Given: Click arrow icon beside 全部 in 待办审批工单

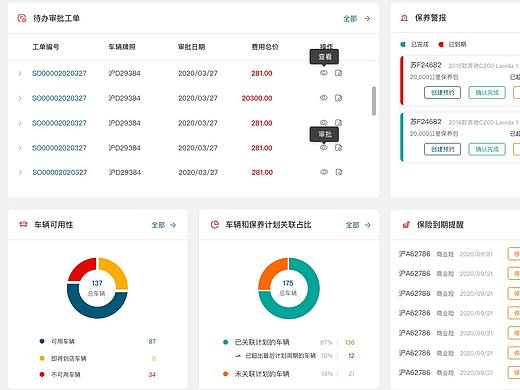Looking at the screenshot, I should (367, 18).
